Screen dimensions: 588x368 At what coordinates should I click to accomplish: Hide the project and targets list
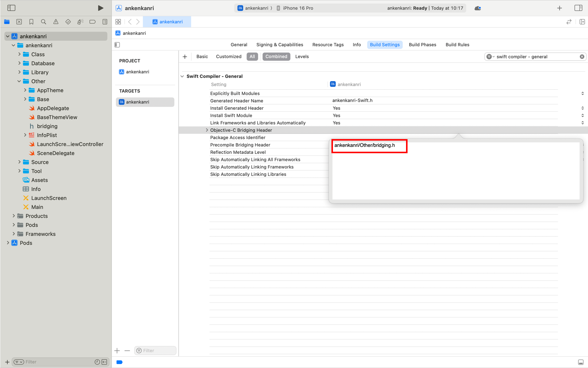[117, 45]
